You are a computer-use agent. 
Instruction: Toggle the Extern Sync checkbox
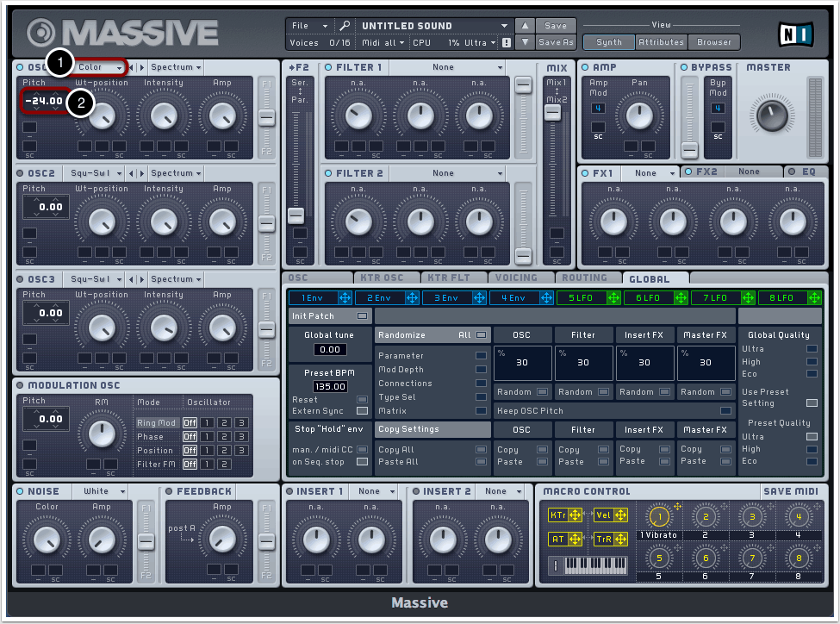pos(362,411)
